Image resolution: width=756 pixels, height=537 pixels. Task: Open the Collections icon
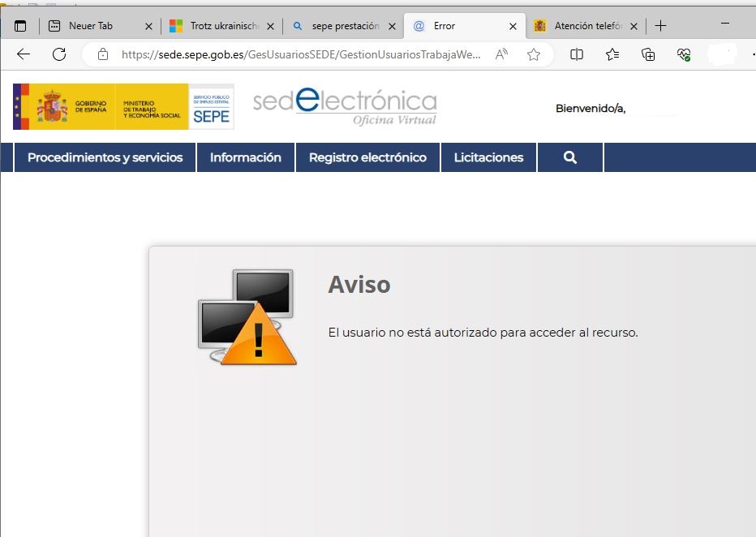click(648, 54)
